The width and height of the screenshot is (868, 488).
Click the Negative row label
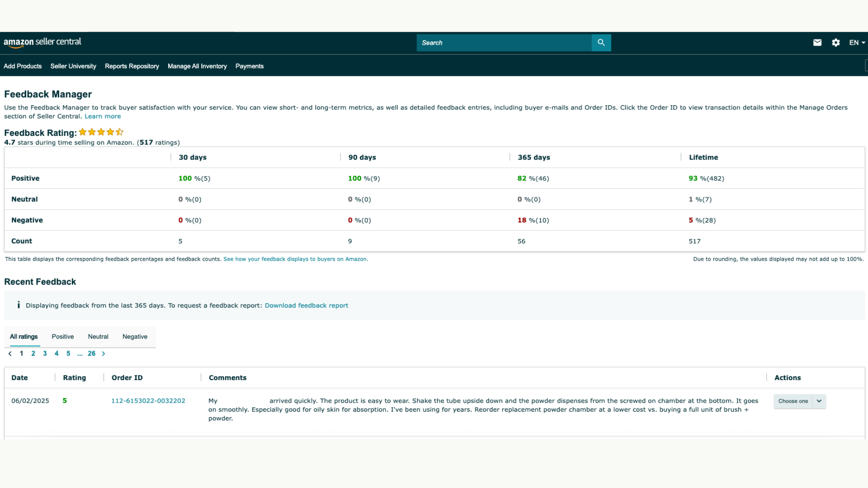tap(27, 220)
